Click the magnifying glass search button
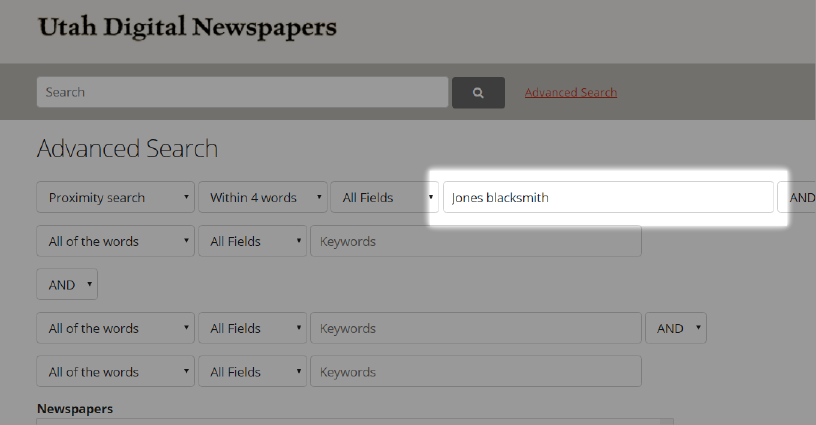Image resolution: width=816 pixels, height=425 pixels. point(478,93)
